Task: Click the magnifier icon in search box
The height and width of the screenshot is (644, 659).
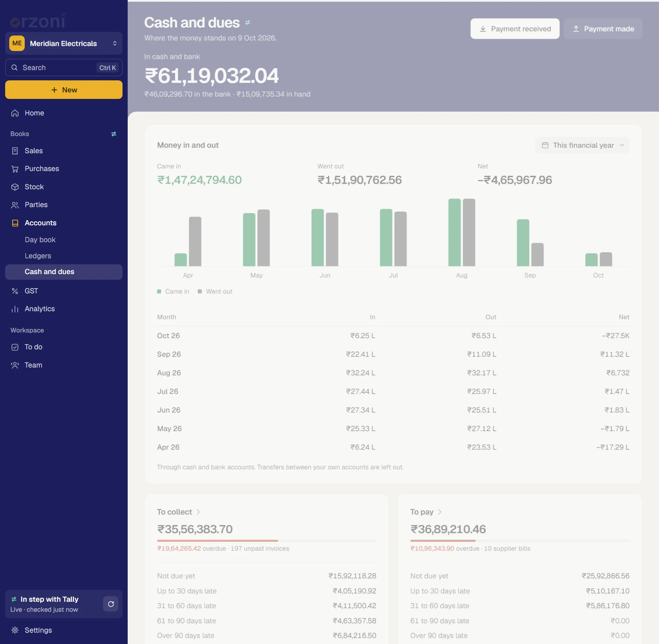Action: 14,68
